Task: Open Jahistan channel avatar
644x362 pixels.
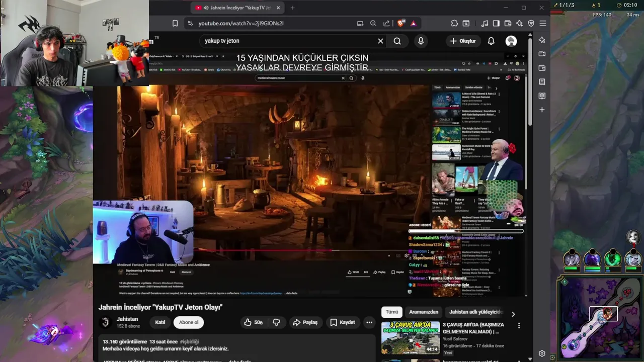Action: [105, 322]
